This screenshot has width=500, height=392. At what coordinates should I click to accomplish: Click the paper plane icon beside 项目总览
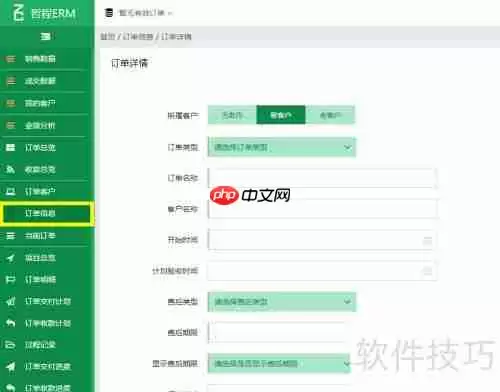click(11, 258)
